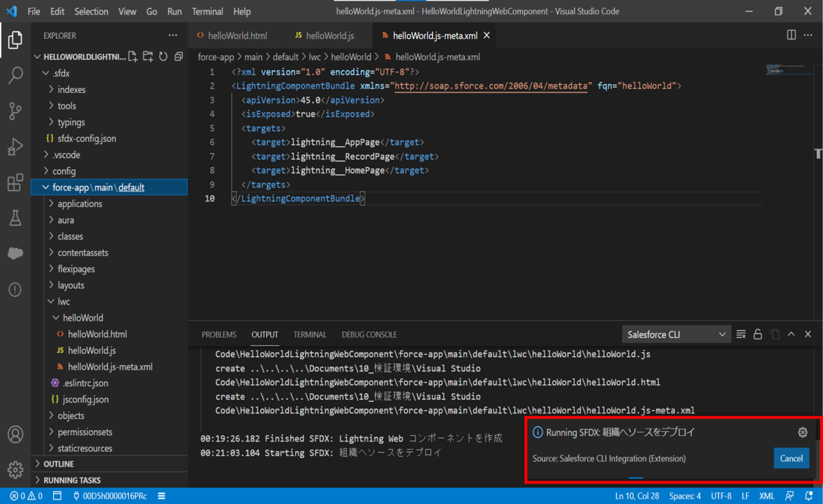Open the File menu
Image resolution: width=823 pixels, height=504 pixels.
pyautogui.click(x=34, y=12)
